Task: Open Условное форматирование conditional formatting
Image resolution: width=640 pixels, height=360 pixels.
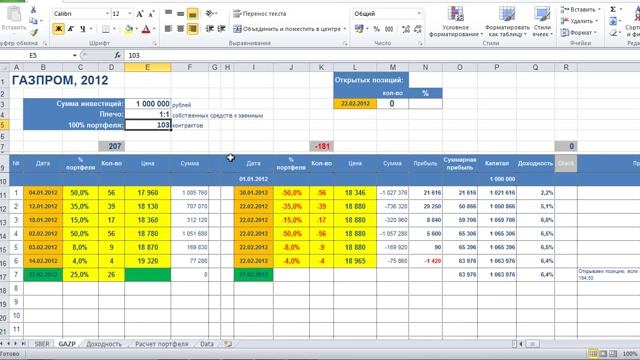Action: point(456,21)
